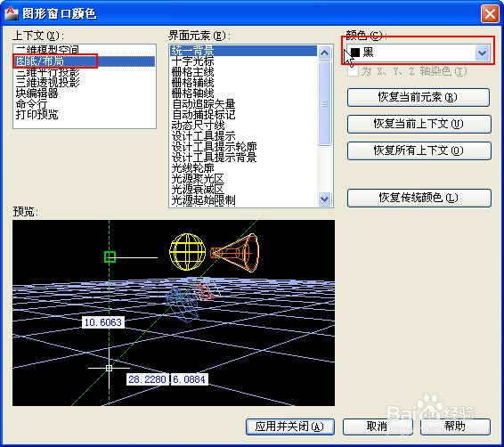Select 设计工具提示背景 element

[x=243, y=158]
